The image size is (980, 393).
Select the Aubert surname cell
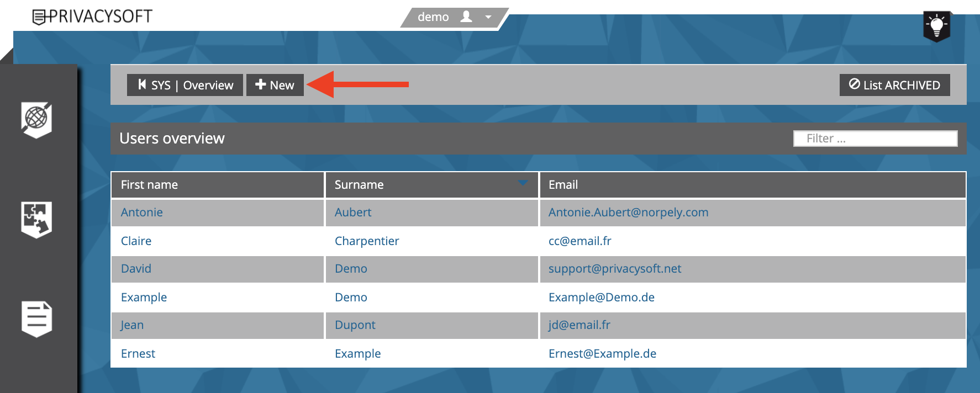(x=431, y=213)
